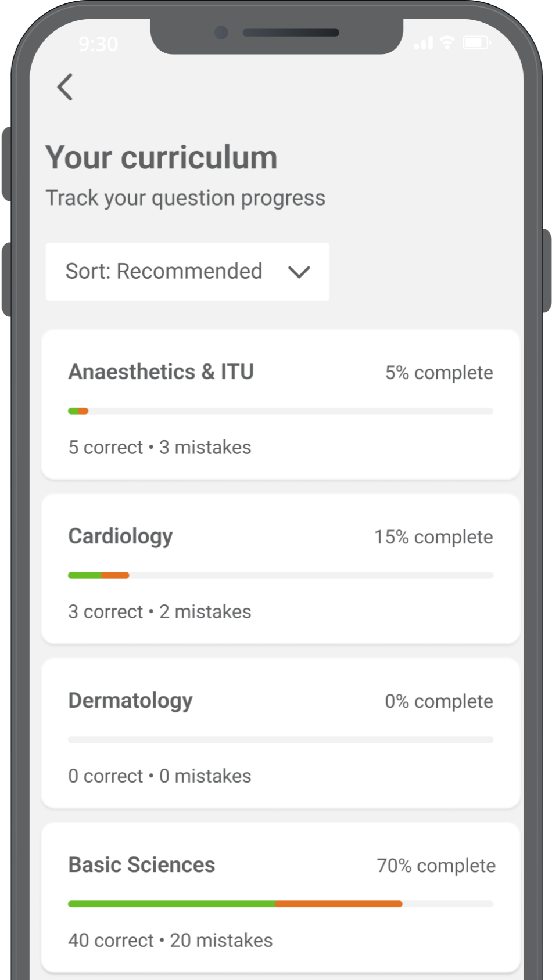Viewport: 552px width, 980px height.
Task: Click '40 correct • 20 mistakes' text
Action: pyautogui.click(x=170, y=941)
